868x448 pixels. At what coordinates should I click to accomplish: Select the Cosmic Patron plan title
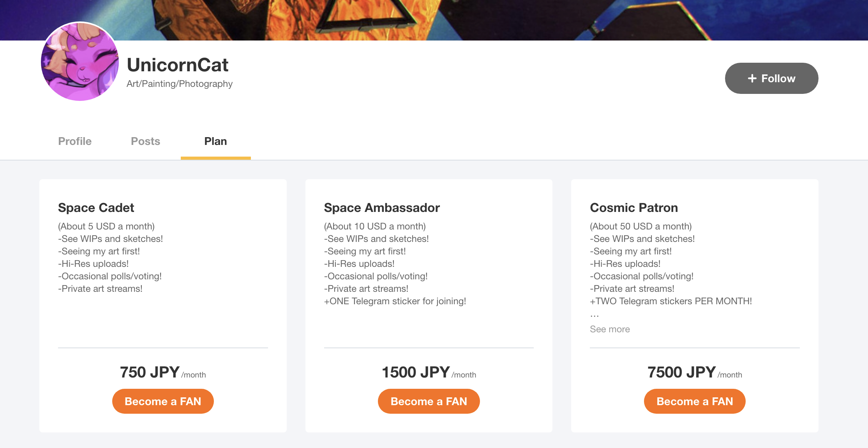[634, 208]
